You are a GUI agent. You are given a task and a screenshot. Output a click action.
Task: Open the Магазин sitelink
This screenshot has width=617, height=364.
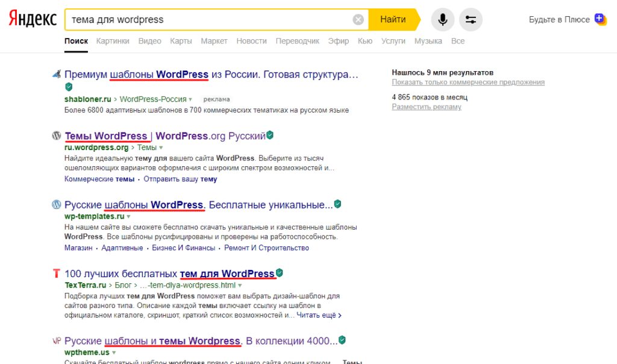click(78, 248)
